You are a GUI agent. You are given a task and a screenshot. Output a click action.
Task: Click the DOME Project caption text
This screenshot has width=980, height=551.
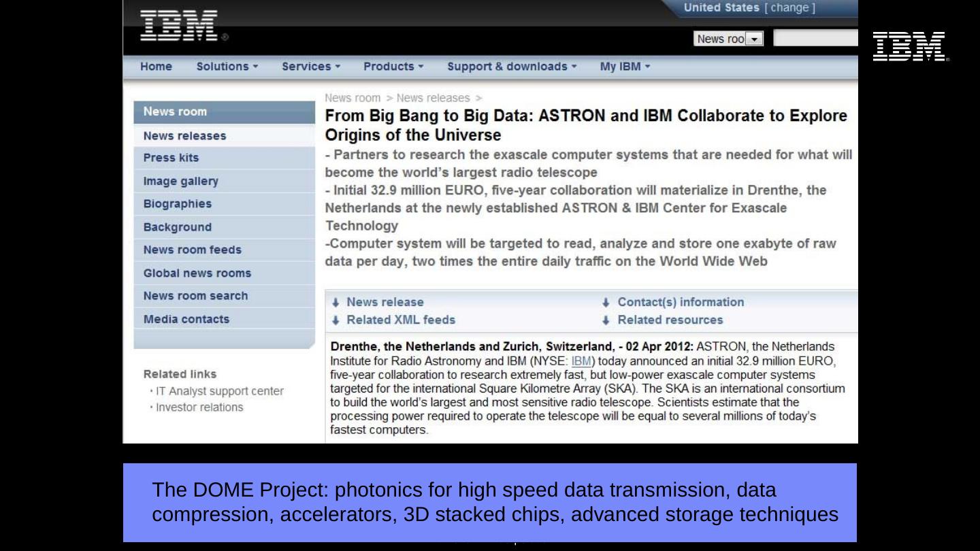click(495, 503)
